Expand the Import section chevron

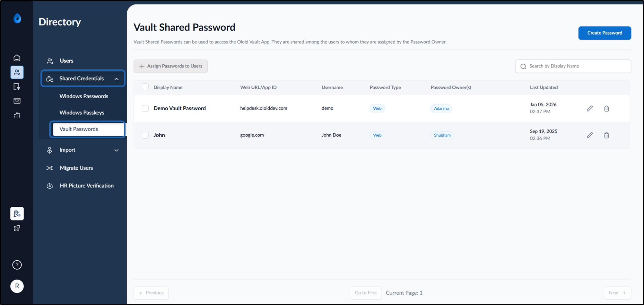click(117, 150)
